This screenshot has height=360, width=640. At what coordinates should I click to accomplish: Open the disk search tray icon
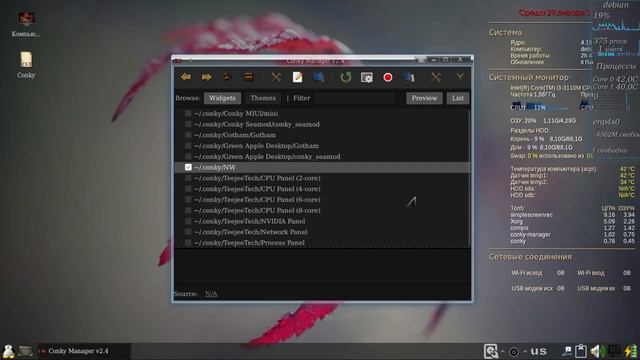[491, 351]
